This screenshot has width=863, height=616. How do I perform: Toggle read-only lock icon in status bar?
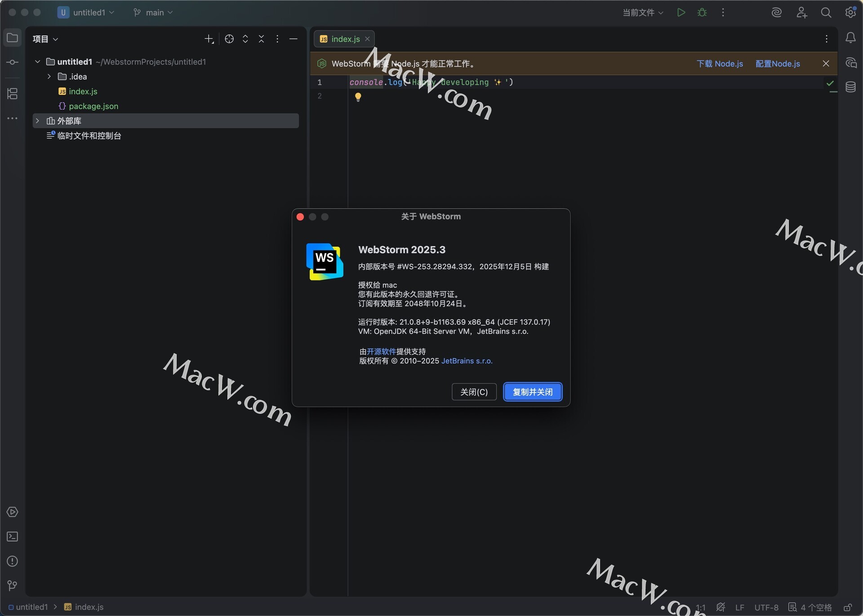pos(848,607)
